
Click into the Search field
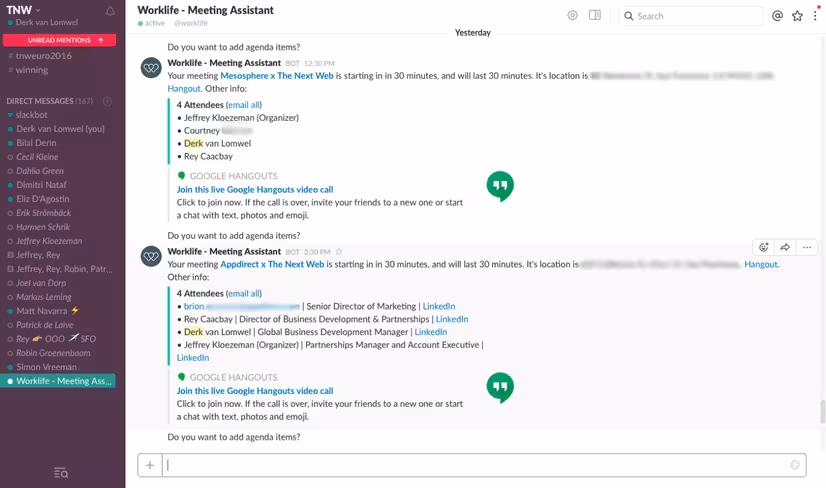(x=691, y=16)
